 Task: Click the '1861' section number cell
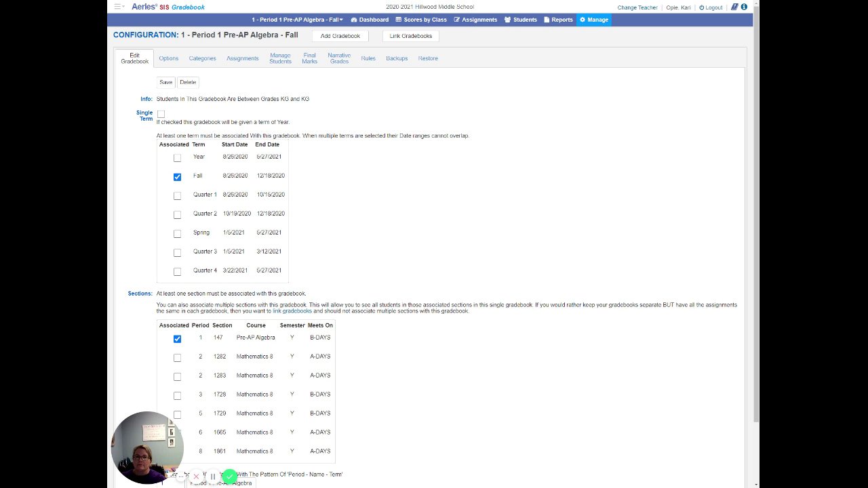(x=220, y=451)
